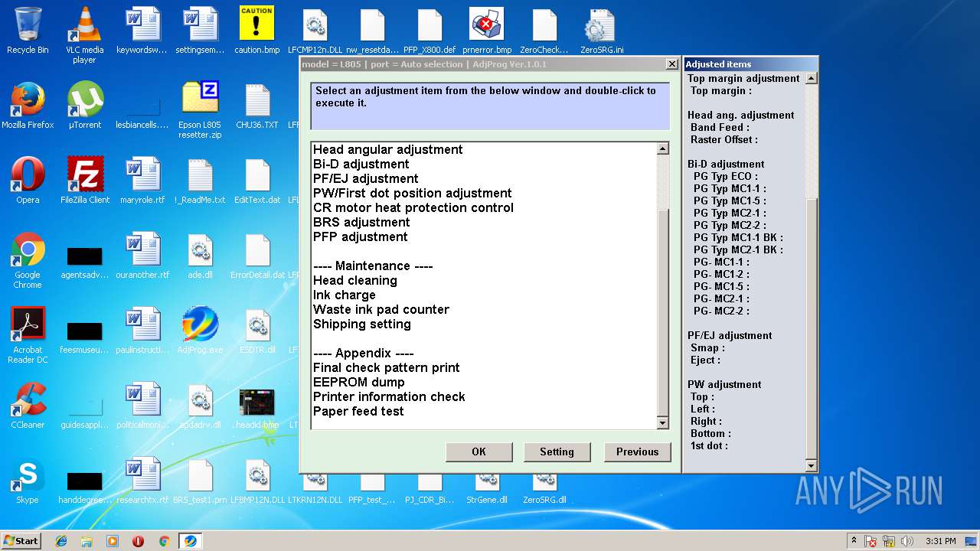Select Head cleaning maintenance item
The height and width of the screenshot is (551, 980).
[x=354, y=280]
